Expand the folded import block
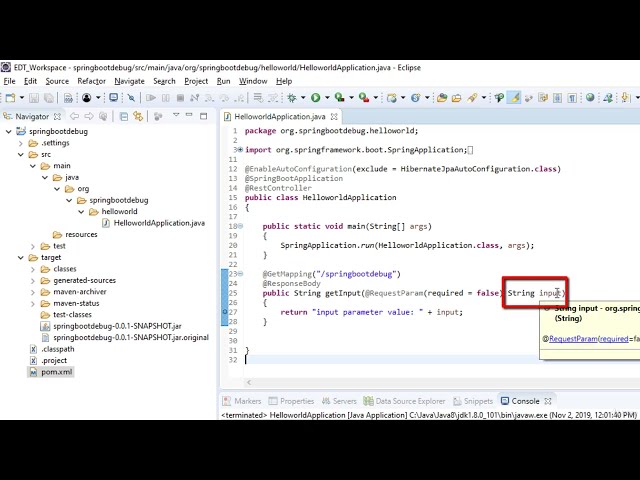This screenshot has width=640, height=480. (240, 150)
